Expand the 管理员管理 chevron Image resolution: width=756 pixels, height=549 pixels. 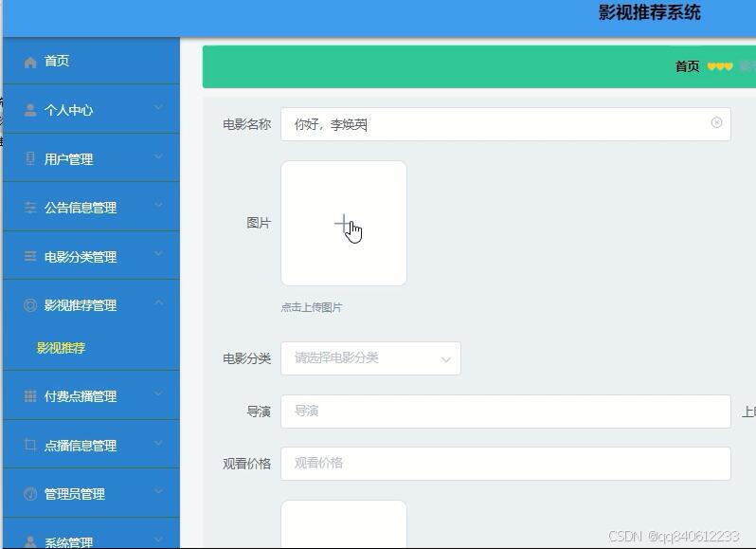coord(158,491)
